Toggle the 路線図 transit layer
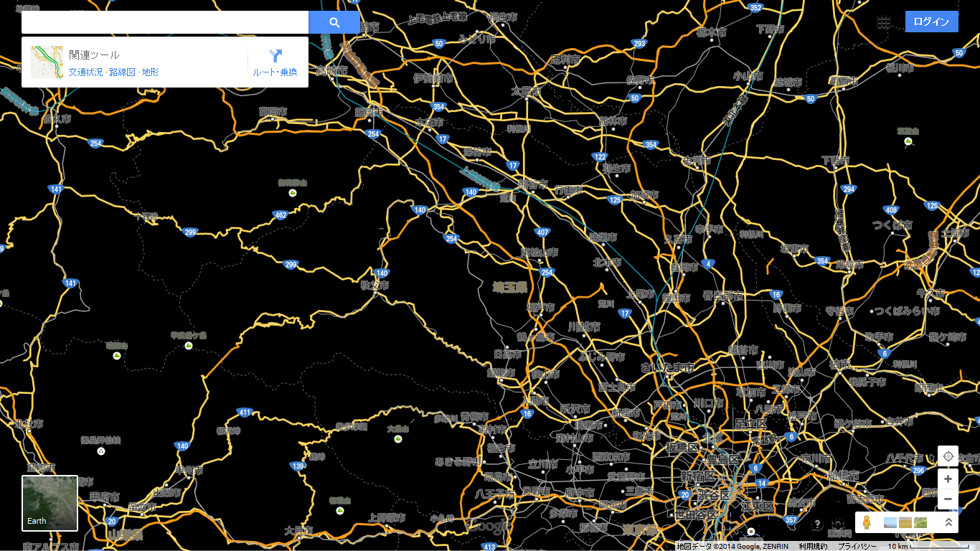 click(122, 72)
